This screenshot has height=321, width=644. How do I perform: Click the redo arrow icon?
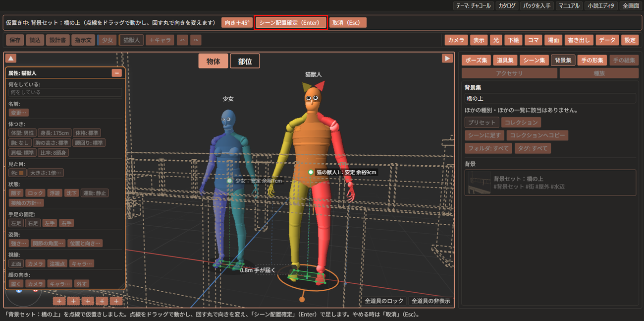pos(196,40)
